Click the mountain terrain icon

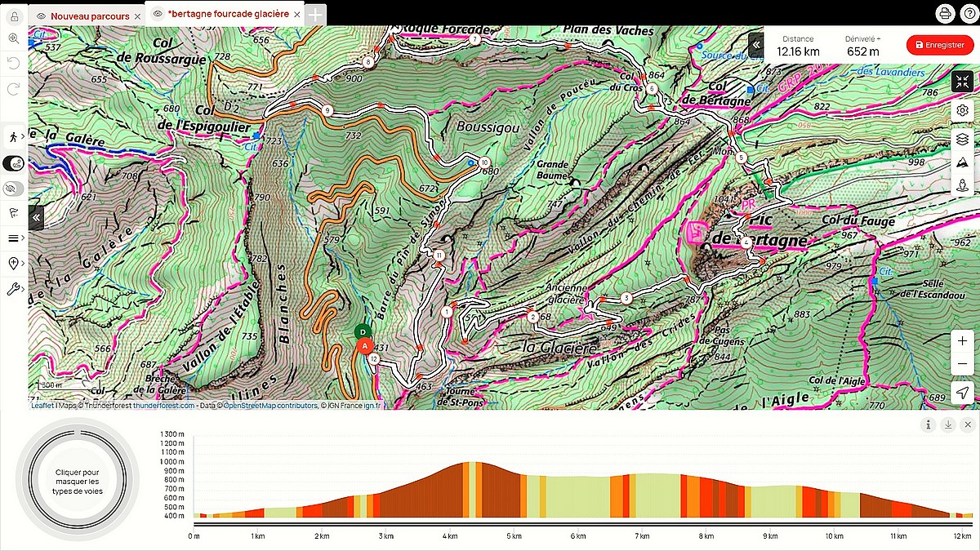click(962, 162)
